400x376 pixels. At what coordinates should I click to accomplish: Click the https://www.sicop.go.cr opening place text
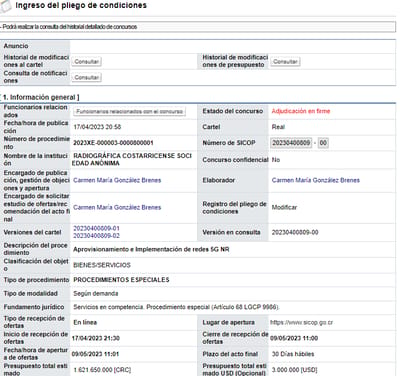302,323
